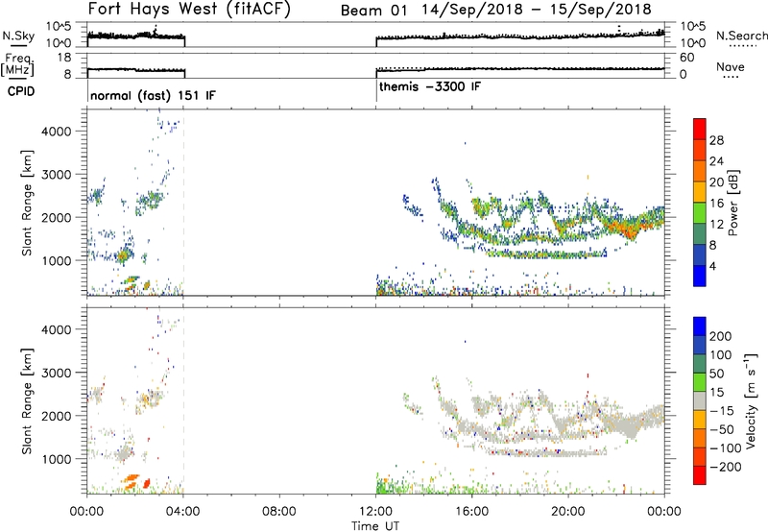Click the strong echo patch near 01:30 at 1000 km in the power panel
Viewport: 768px width, 532px height.
click(124, 254)
